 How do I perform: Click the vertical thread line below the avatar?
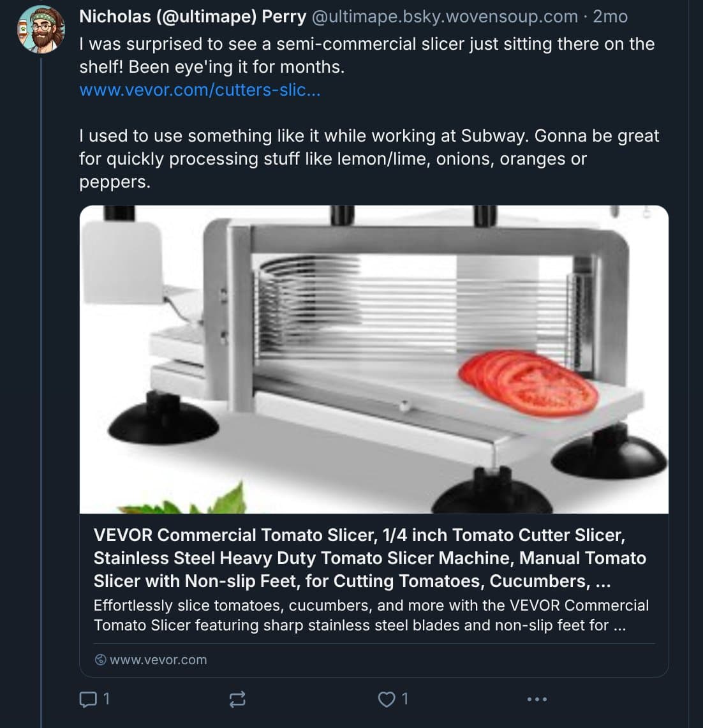click(41, 383)
